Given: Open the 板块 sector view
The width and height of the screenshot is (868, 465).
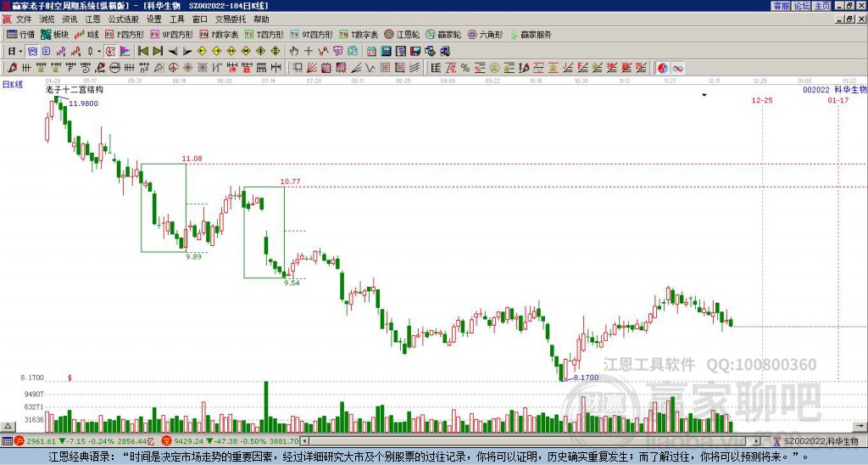Looking at the screenshot, I should click(x=54, y=34).
